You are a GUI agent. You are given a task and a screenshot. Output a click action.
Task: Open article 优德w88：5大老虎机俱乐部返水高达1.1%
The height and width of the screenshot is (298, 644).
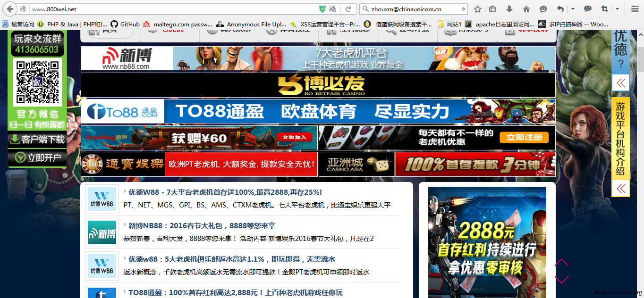(x=232, y=259)
